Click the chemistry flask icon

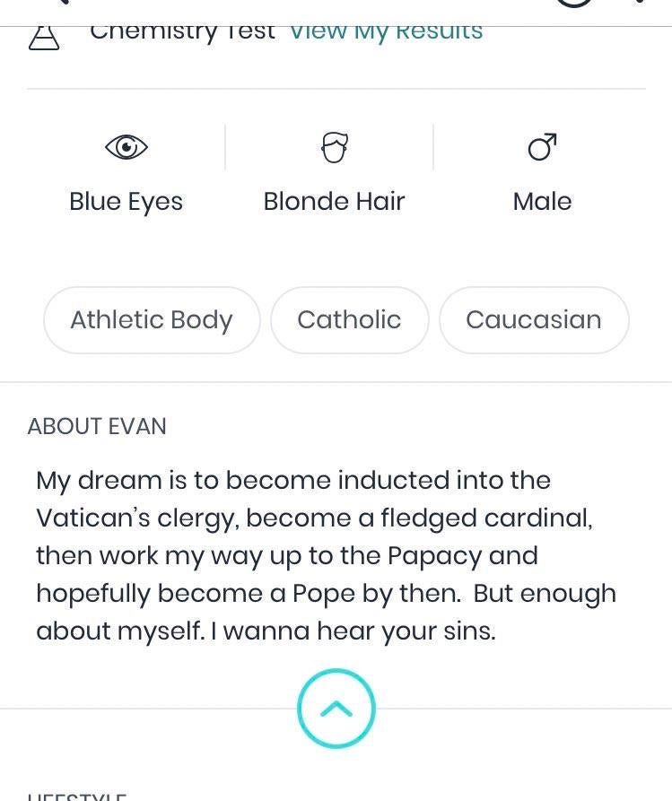click(44, 37)
